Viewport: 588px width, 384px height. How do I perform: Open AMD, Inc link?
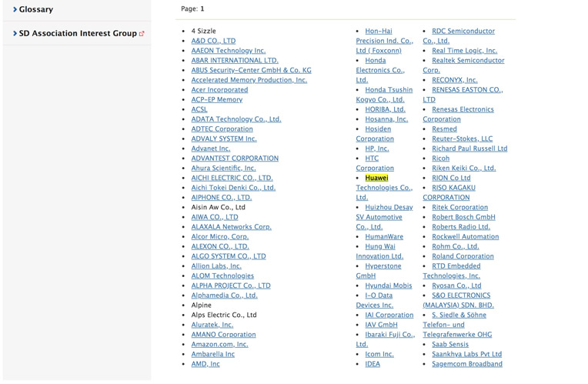tap(205, 364)
